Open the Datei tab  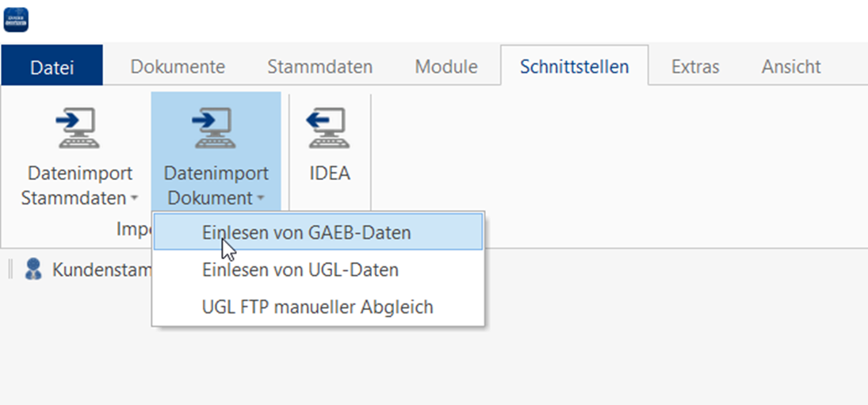pos(52,67)
